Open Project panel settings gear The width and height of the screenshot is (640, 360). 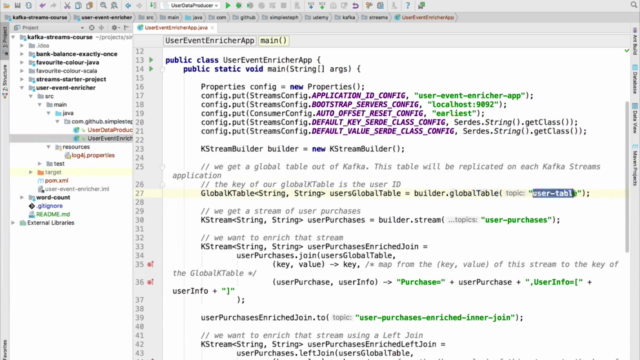pyautogui.click(x=115, y=28)
